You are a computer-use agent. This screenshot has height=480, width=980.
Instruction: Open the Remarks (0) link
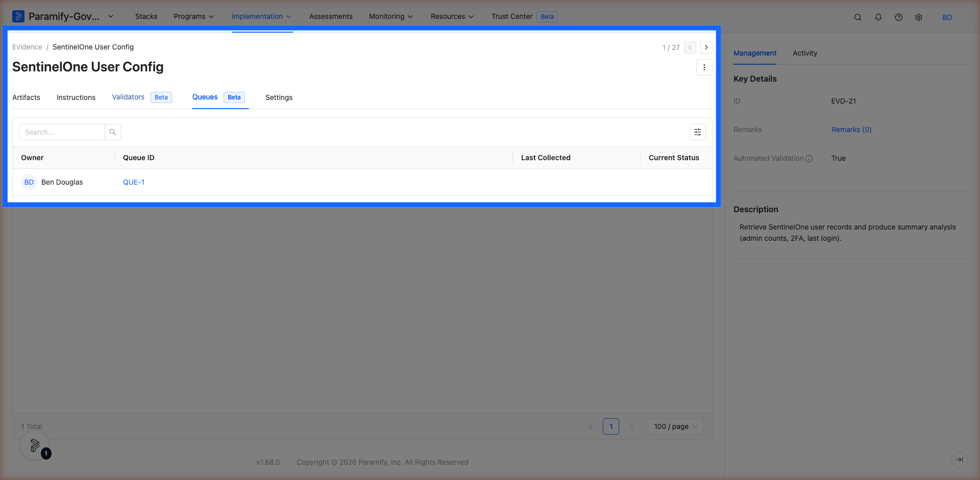[851, 130]
